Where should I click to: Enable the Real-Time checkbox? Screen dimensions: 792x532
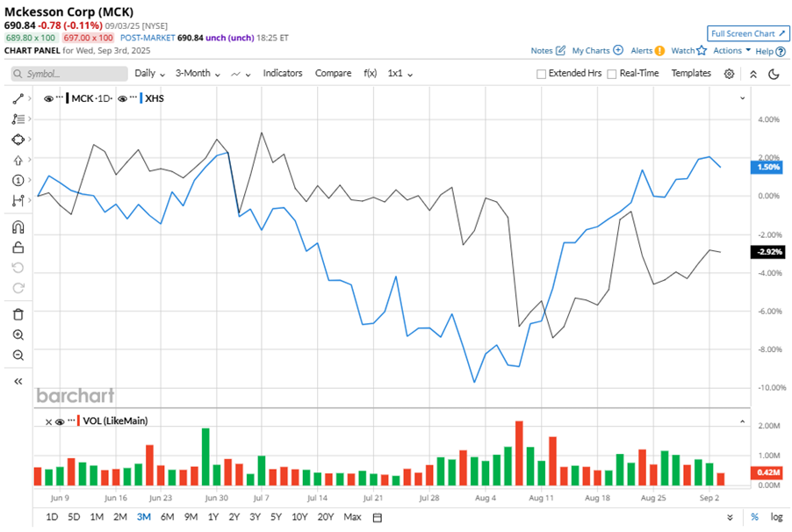coord(612,74)
